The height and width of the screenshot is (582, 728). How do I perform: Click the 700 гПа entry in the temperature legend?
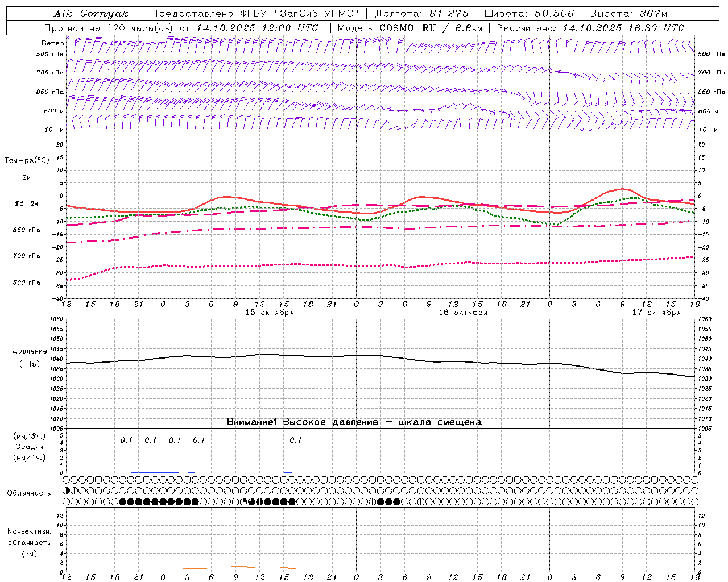point(26,256)
